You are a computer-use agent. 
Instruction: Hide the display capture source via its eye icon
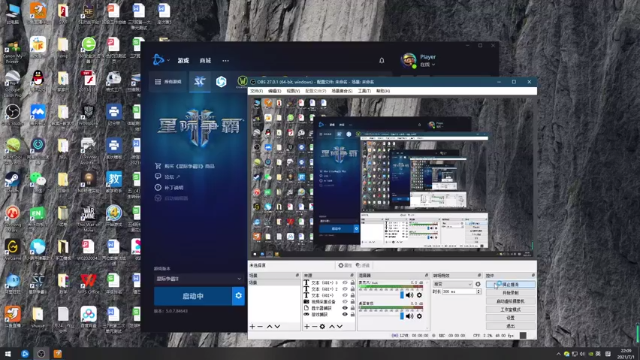345,308
